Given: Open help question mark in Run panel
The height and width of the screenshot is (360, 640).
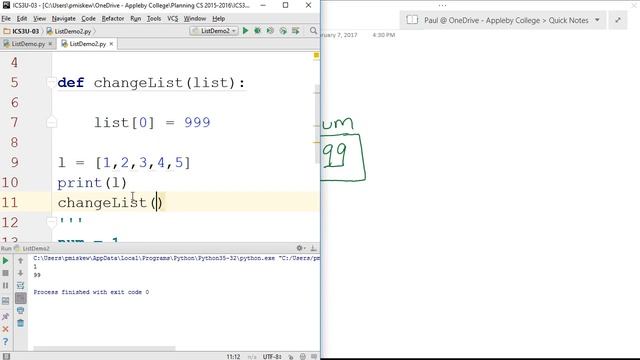Looking at the screenshot, I should [x=6, y=342].
